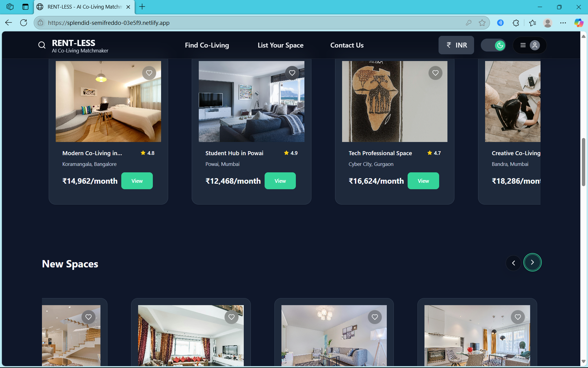
Task: Open the browser extensions puzzle icon
Action: coord(516,23)
